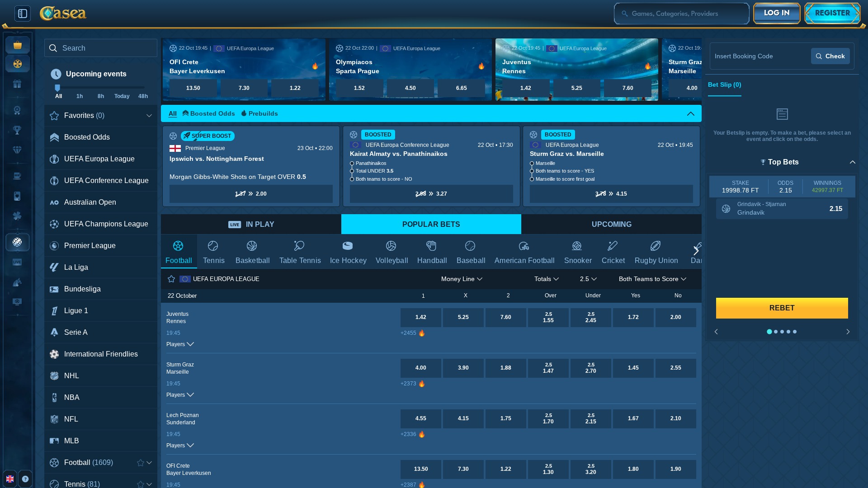
Task: Open Money Line market dropdown
Action: (x=462, y=279)
